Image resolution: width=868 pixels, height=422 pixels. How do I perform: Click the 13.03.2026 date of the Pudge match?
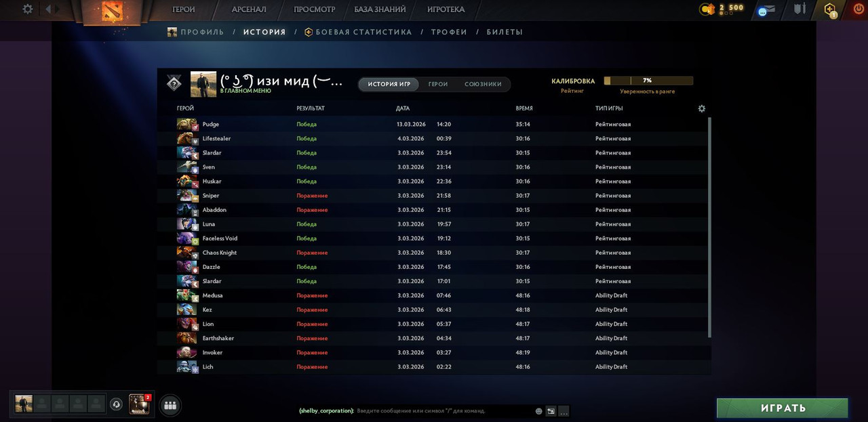[410, 124]
